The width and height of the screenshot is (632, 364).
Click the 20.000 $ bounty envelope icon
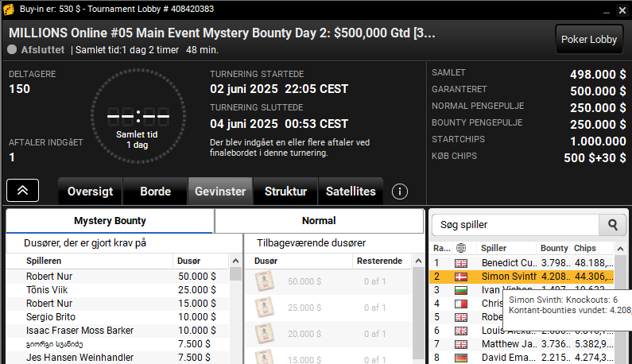click(265, 334)
